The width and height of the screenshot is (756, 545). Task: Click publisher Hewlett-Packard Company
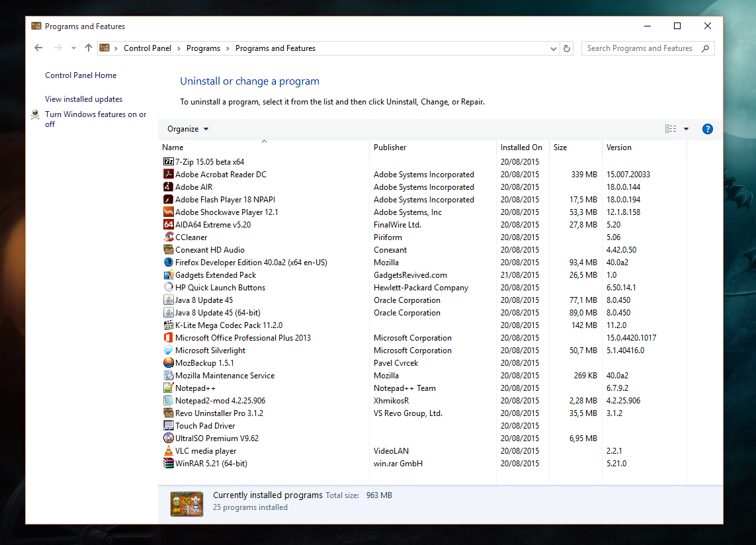(x=421, y=288)
